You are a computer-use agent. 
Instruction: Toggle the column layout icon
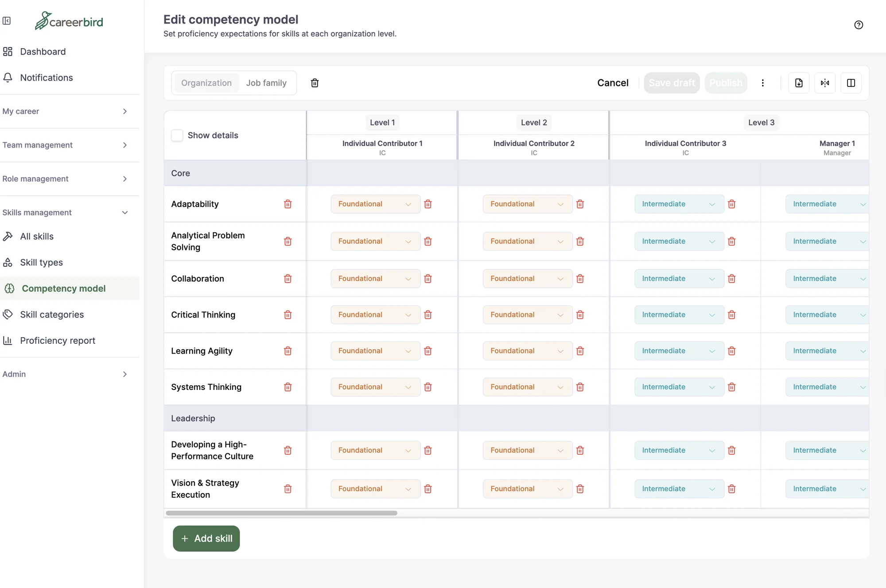(851, 83)
